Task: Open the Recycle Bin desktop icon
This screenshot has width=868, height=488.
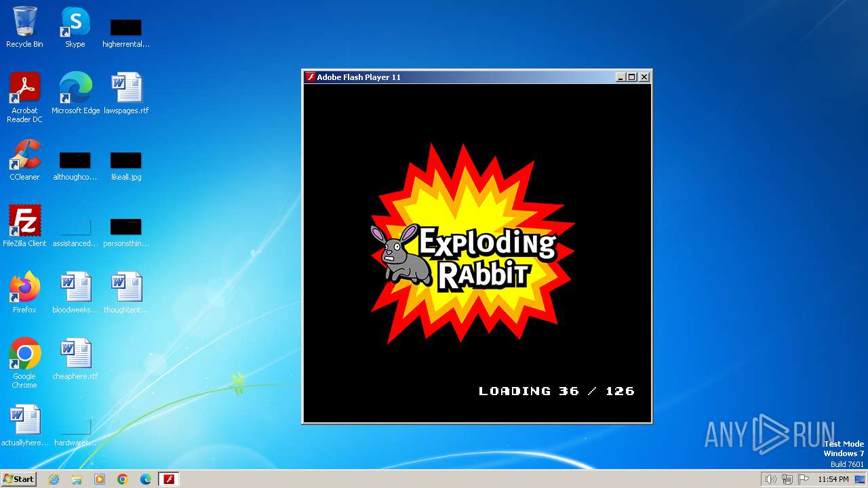Action: [x=24, y=27]
